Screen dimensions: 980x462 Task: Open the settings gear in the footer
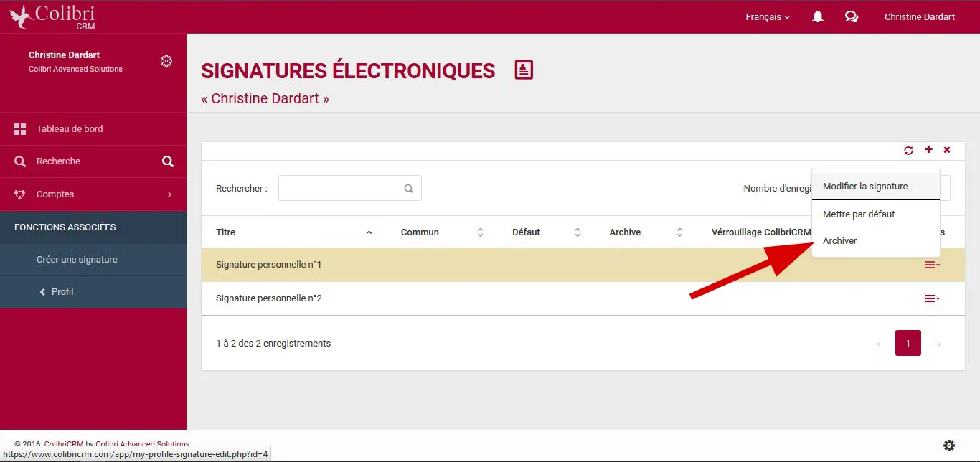coord(949,445)
